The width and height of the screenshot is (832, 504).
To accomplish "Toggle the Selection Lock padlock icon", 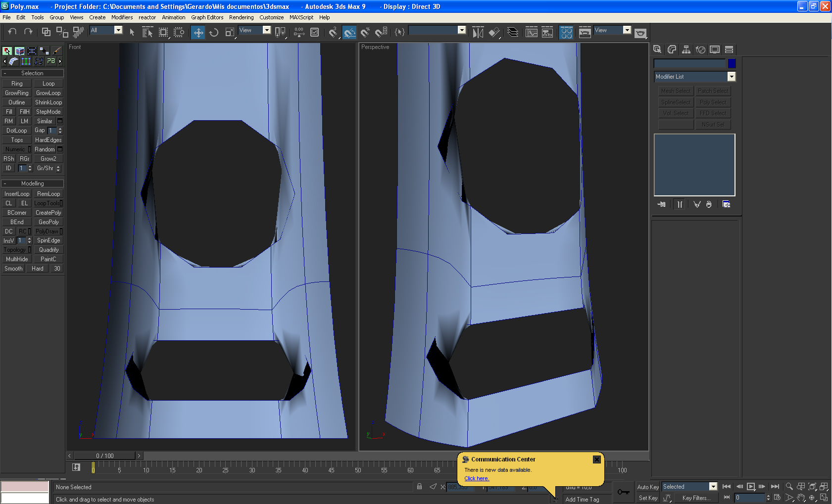I will 419,487.
